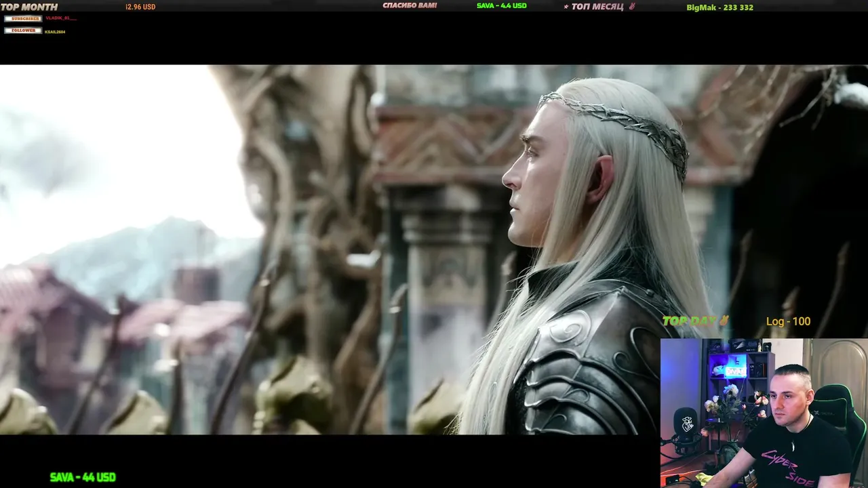Click the follower name KSAIL2604
Image resolution: width=868 pixels, height=488 pixels.
pyautogui.click(x=55, y=32)
